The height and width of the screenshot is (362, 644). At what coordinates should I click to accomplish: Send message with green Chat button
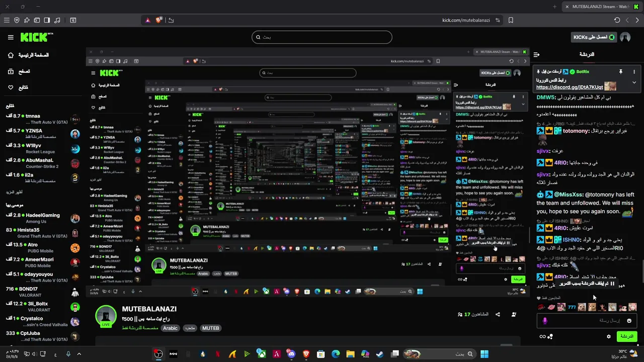coord(627,336)
